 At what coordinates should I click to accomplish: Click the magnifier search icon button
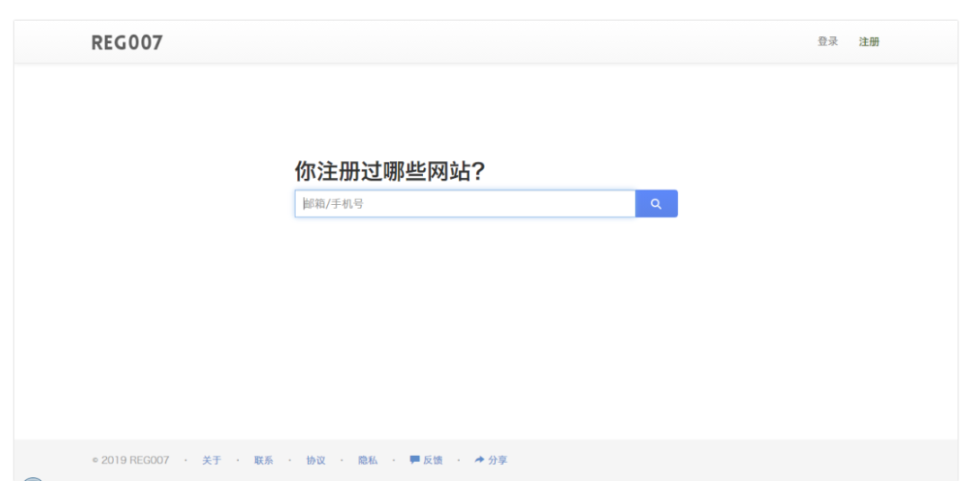[656, 204]
